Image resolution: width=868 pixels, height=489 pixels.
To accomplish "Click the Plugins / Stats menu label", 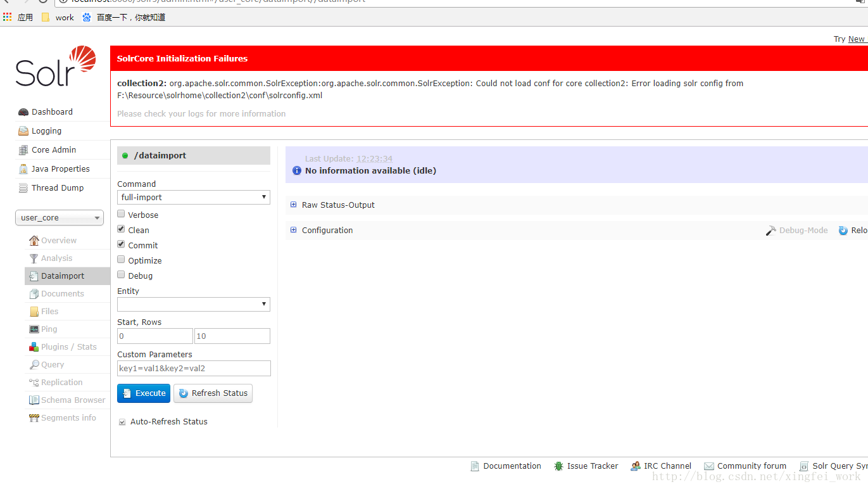I will click(x=69, y=347).
